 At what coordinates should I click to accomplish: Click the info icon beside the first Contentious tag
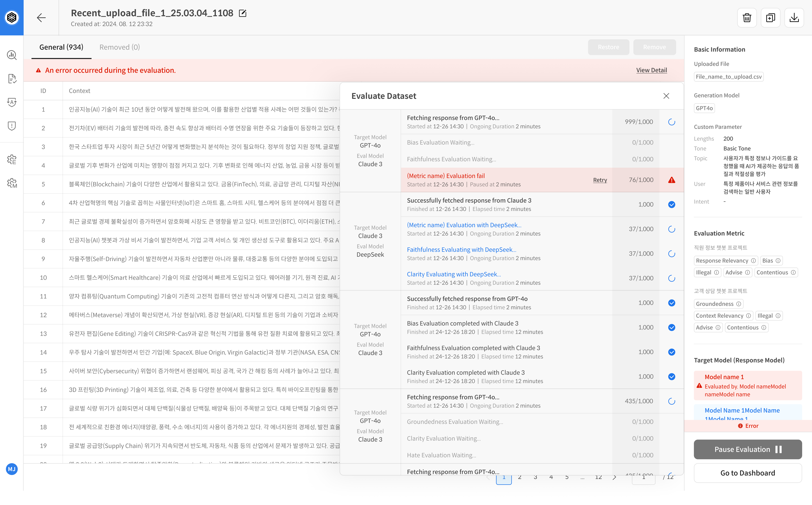pyautogui.click(x=793, y=273)
